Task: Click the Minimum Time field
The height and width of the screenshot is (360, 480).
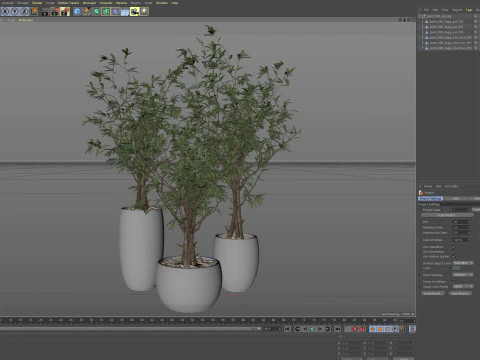Action: tap(461, 227)
